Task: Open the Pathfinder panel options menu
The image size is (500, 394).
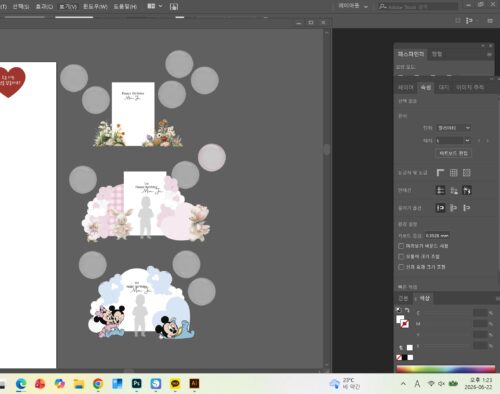Action: [x=489, y=54]
